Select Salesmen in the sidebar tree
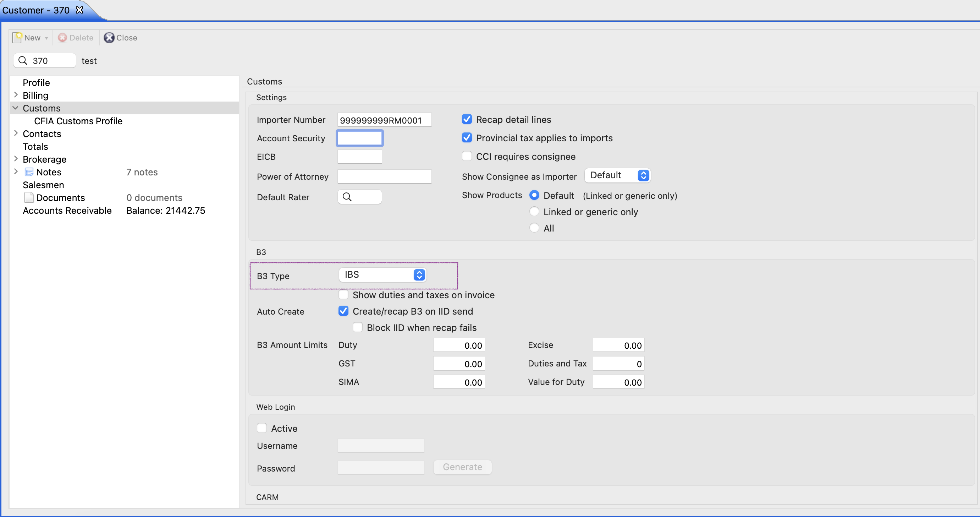The height and width of the screenshot is (517, 980). coord(43,185)
